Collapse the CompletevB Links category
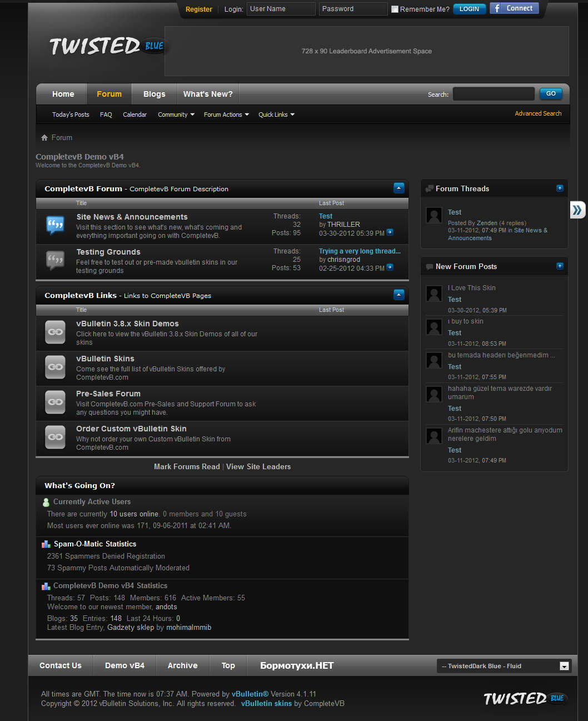588x721 pixels. coord(399,295)
